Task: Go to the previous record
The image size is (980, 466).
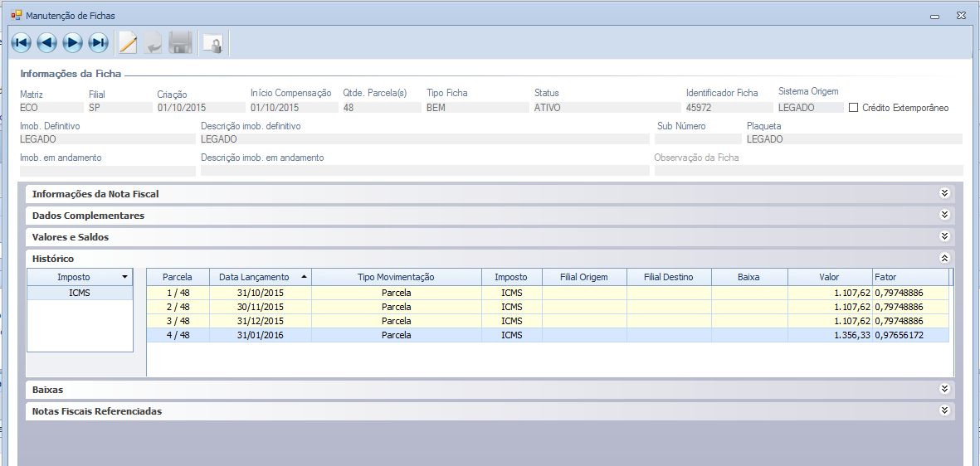Action: [47, 43]
